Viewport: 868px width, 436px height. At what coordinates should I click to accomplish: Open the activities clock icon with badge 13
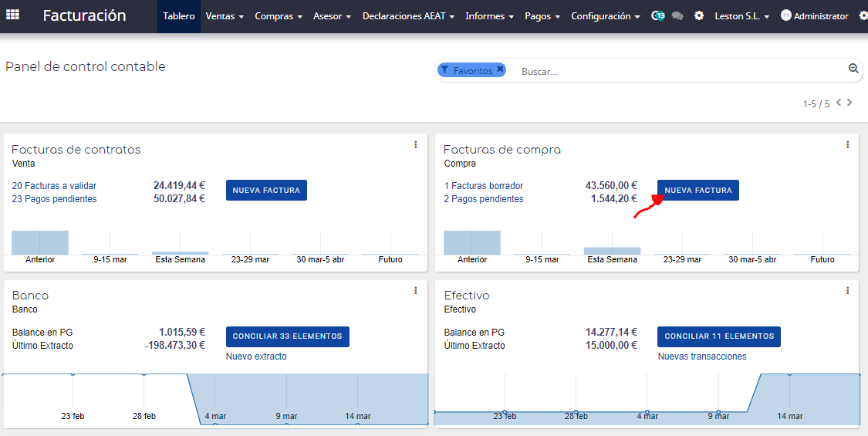[x=657, y=16]
